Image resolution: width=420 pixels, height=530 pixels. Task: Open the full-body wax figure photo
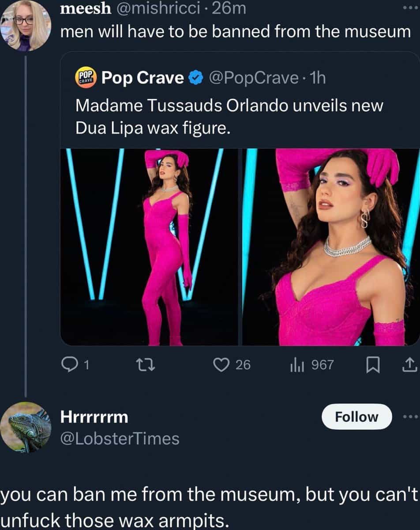pos(149,247)
